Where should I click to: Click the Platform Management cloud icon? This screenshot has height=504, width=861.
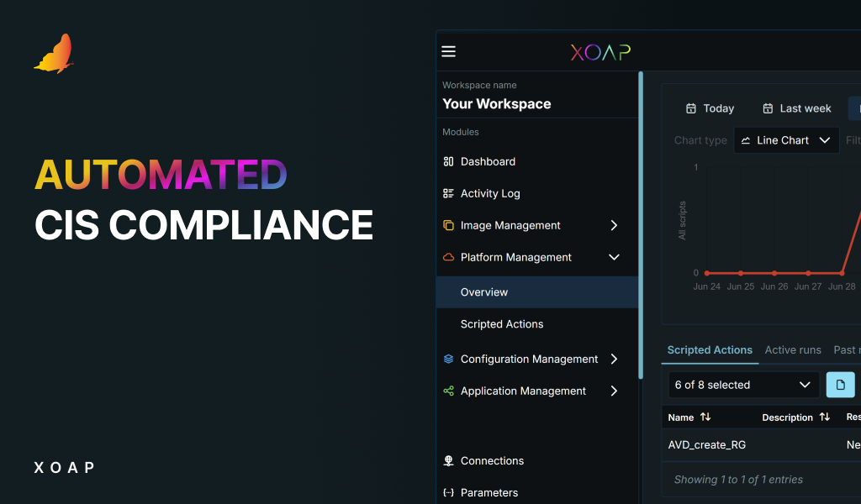pos(449,257)
